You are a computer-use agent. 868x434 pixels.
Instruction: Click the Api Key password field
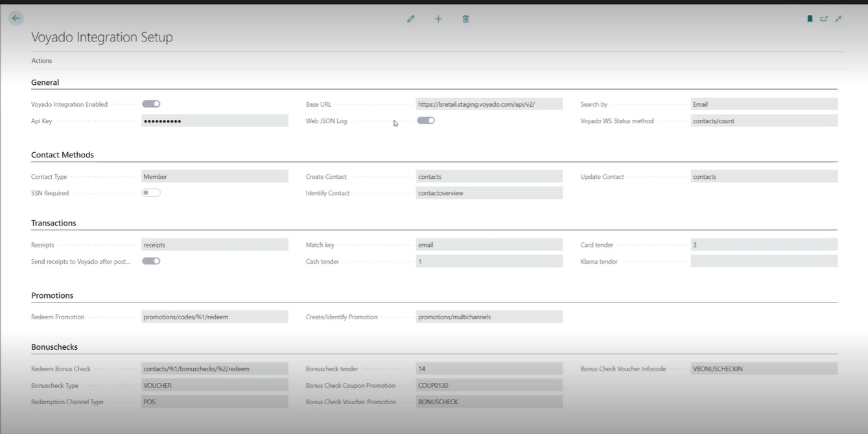[x=215, y=121]
